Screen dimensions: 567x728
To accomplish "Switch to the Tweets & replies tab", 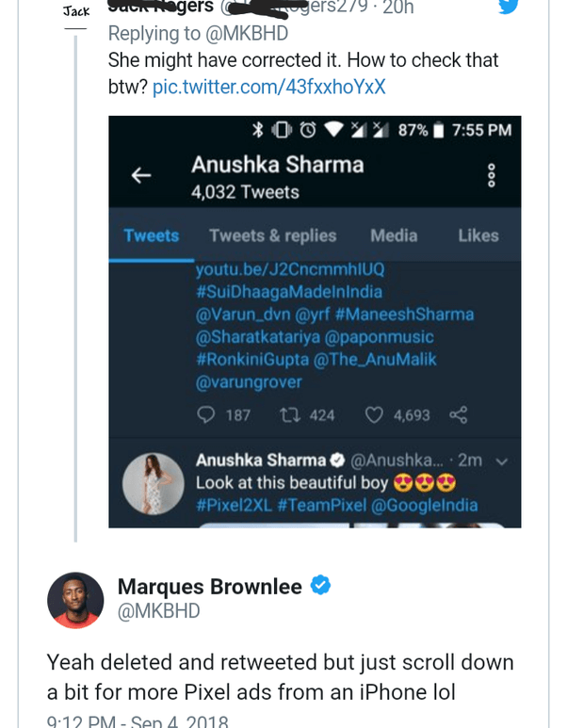I will pos(272,235).
